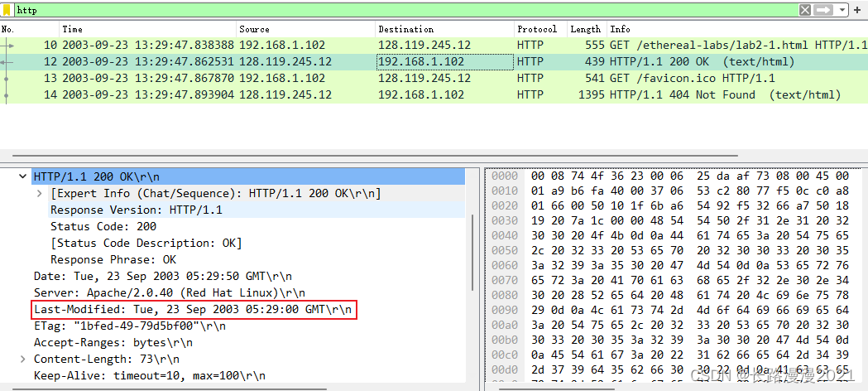Click source 128.119.245.12 in packet 14

tap(285, 94)
